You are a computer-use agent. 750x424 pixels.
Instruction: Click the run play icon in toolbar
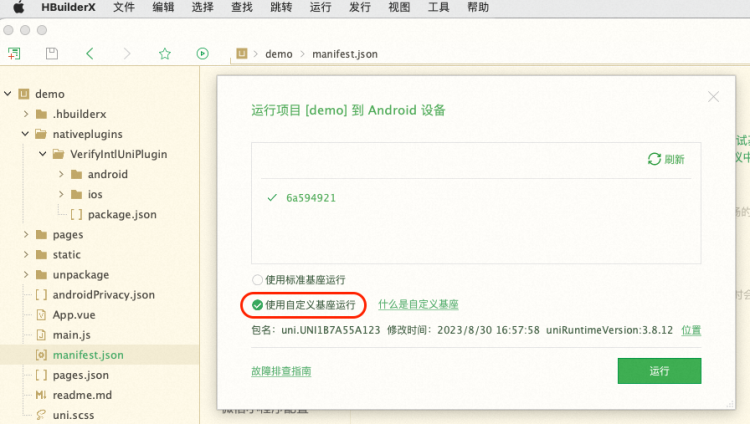tap(202, 54)
